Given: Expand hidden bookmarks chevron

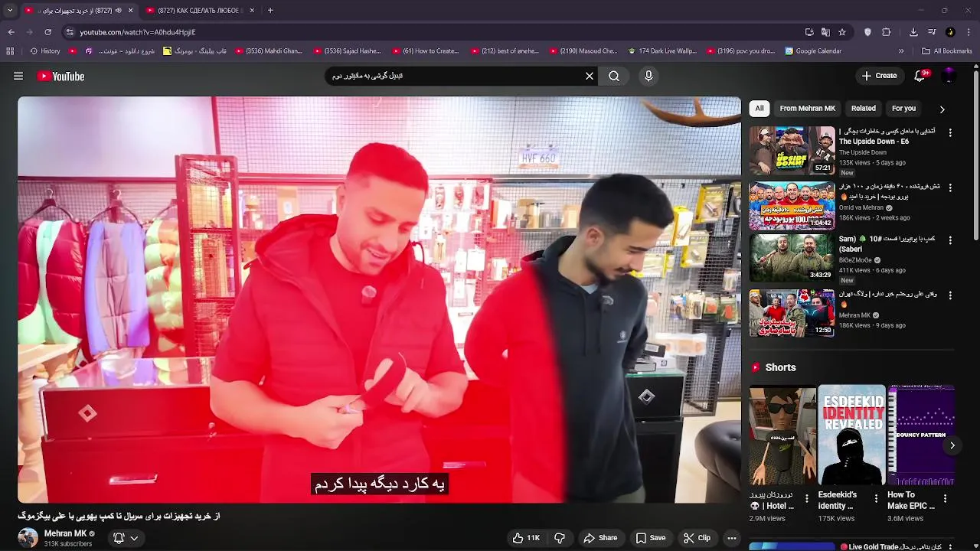Looking at the screenshot, I should 901,51.
